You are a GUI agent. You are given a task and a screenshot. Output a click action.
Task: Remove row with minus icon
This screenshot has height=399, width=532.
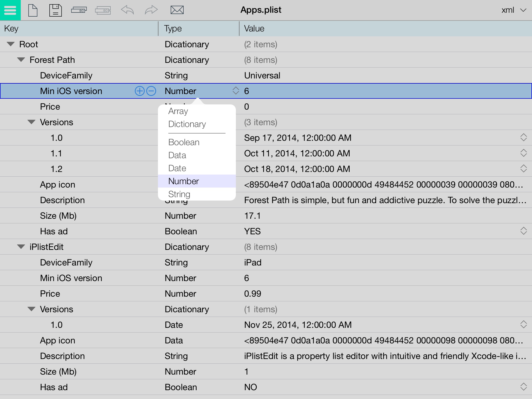tap(151, 91)
